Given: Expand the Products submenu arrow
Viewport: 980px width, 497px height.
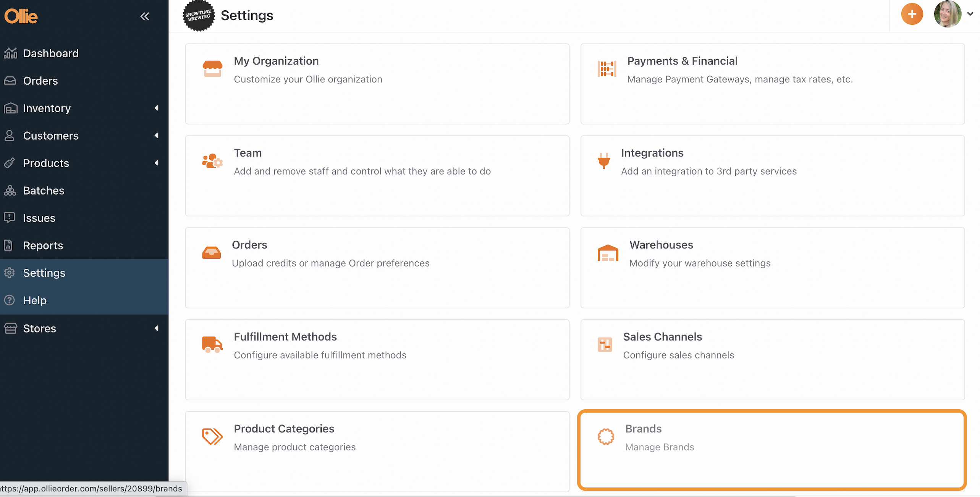Looking at the screenshot, I should [156, 163].
